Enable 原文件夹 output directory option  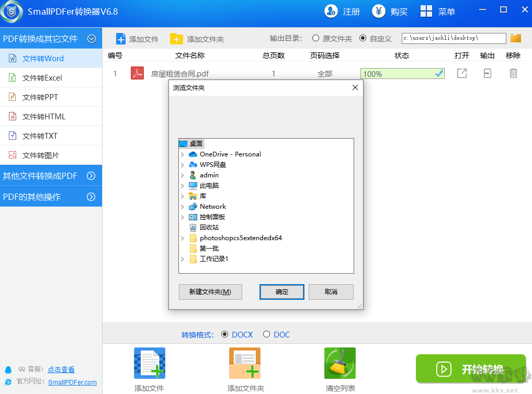pyautogui.click(x=315, y=38)
